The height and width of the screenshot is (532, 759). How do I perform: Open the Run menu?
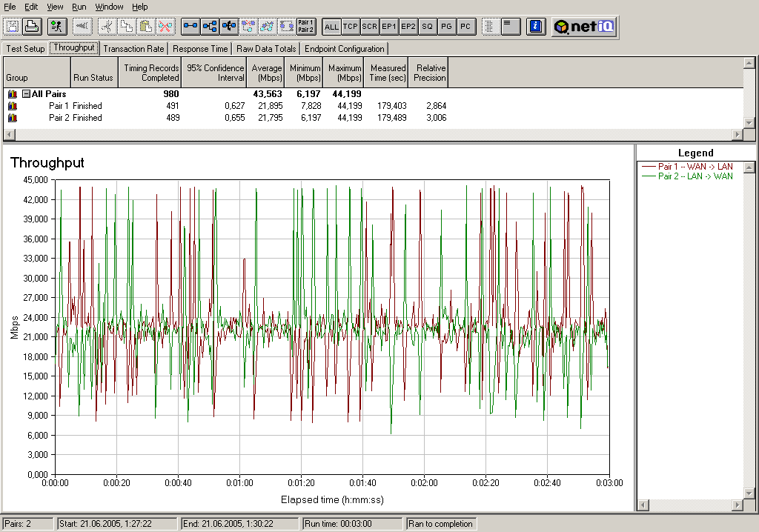pos(79,7)
